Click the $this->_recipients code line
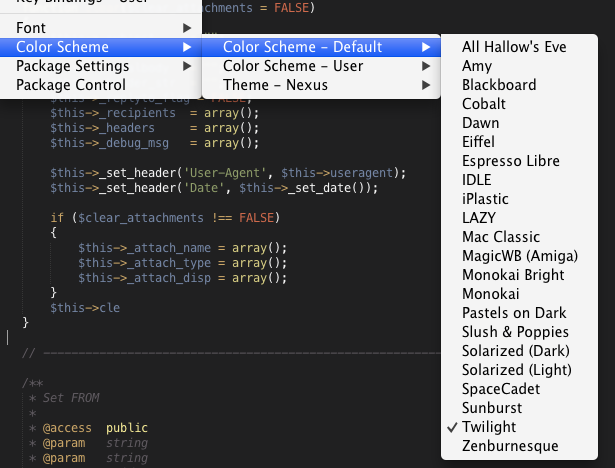Image resolution: width=615 pixels, height=468 pixels. [155, 113]
